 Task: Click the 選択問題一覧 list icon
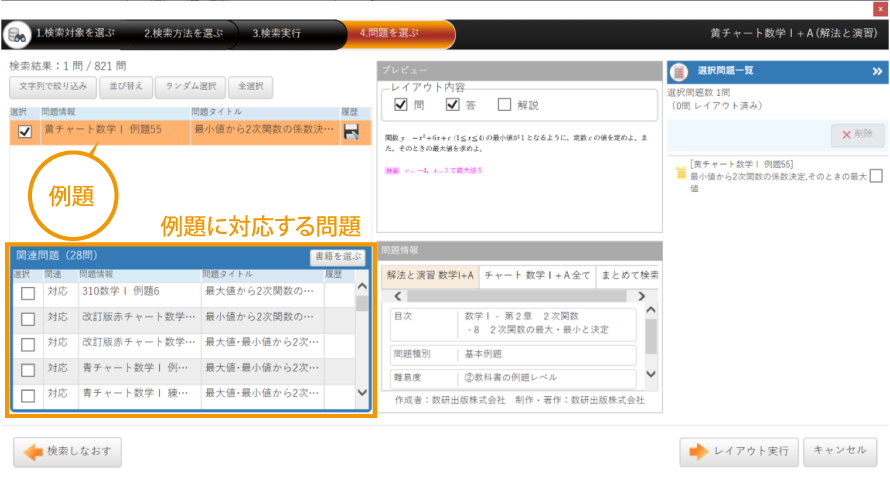[679, 72]
